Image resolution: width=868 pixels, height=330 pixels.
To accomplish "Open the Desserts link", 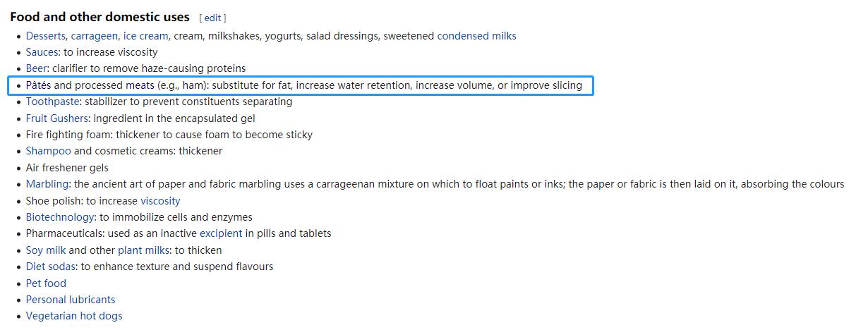I will click(46, 36).
